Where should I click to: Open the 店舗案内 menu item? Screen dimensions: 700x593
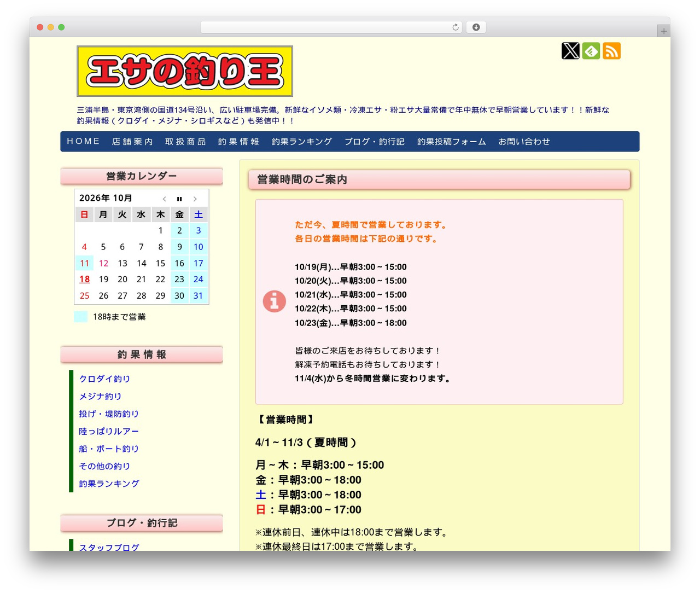click(x=132, y=142)
